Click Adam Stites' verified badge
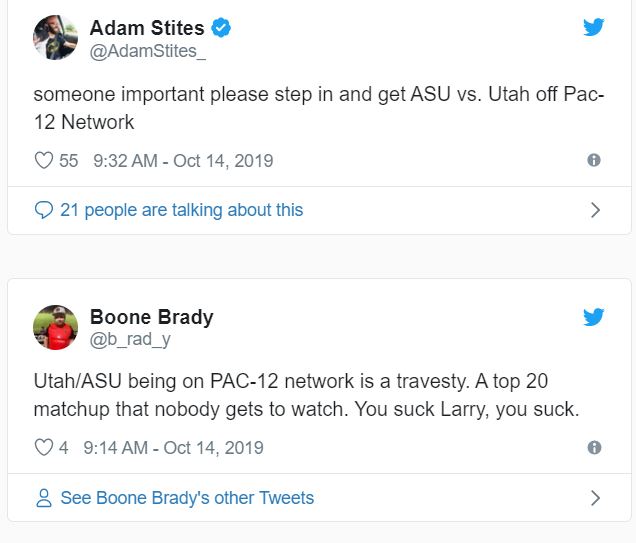 221,28
